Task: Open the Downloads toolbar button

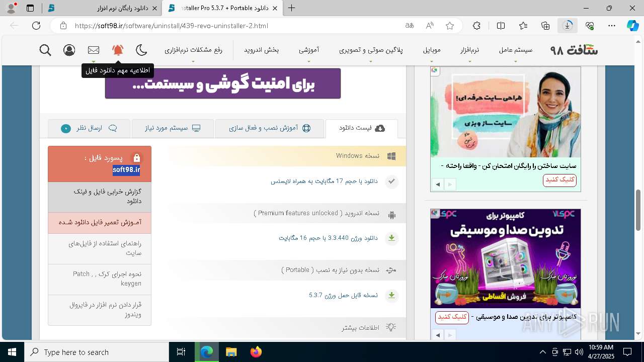Action: point(568,26)
